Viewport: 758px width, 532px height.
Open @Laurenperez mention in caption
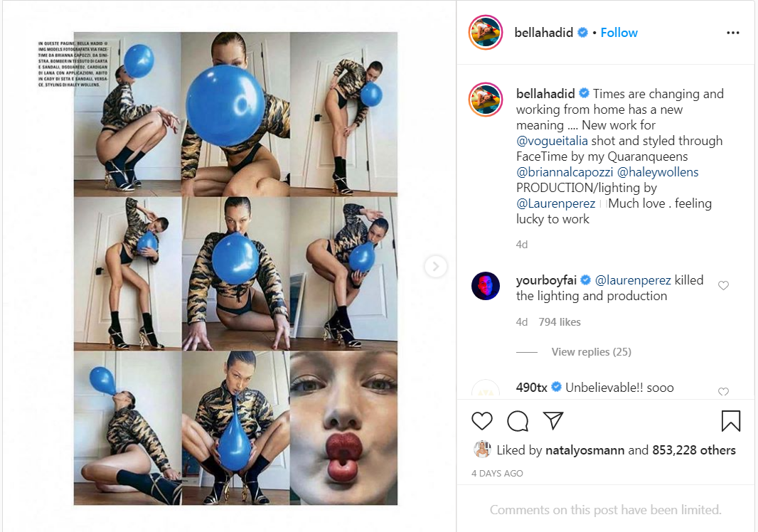555,203
